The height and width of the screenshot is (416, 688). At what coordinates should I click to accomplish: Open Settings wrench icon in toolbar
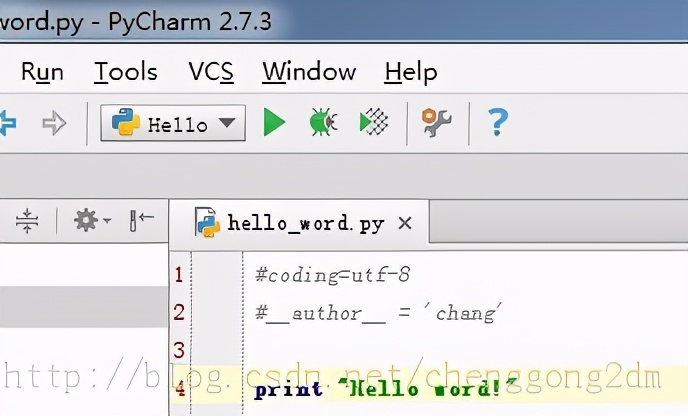[x=436, y=123]
